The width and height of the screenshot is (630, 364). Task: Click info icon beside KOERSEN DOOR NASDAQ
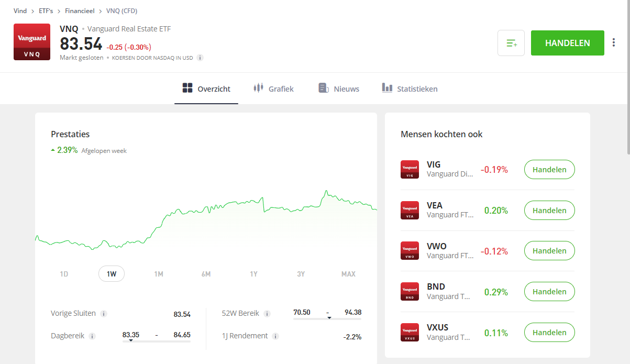[x=200, y=58]
